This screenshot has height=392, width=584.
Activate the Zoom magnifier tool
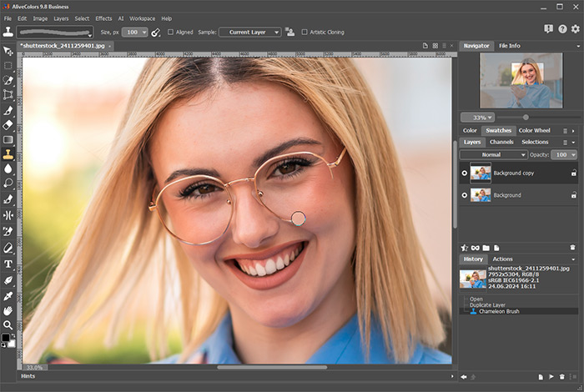[x=8, y=325]
